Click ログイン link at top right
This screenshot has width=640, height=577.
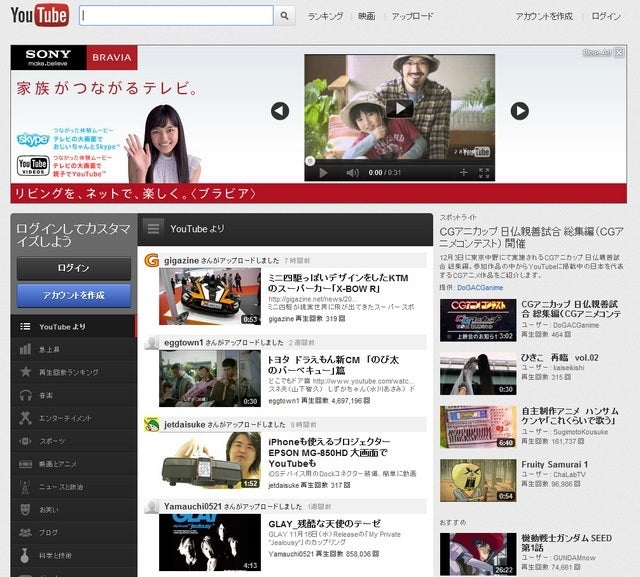pos(606,16)
